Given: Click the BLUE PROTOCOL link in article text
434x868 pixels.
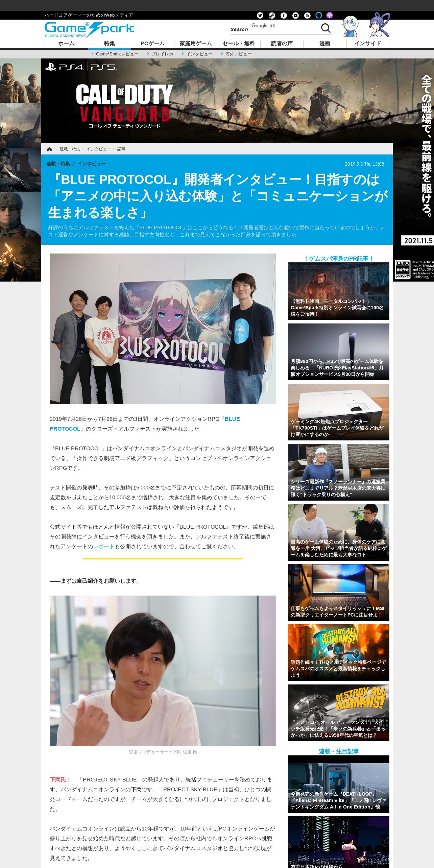Looking at the screenshot, I should [145, 424].
